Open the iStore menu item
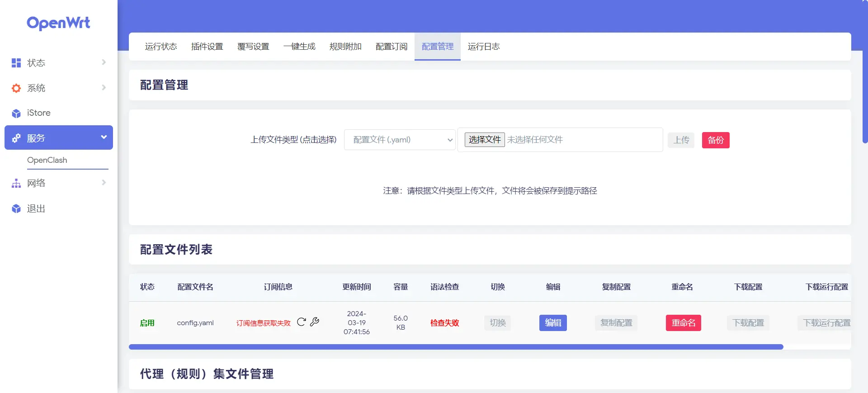Viewport: 868px width, 393px height. 59,113
